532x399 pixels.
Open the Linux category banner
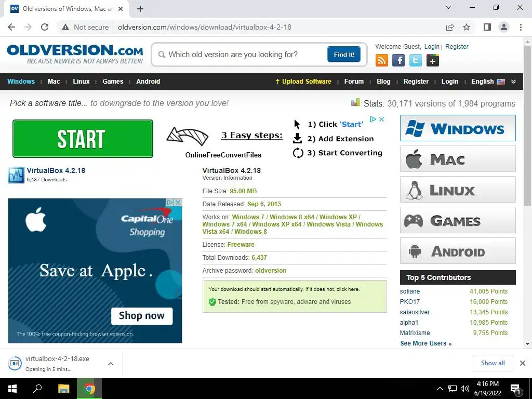pos(458,189)
